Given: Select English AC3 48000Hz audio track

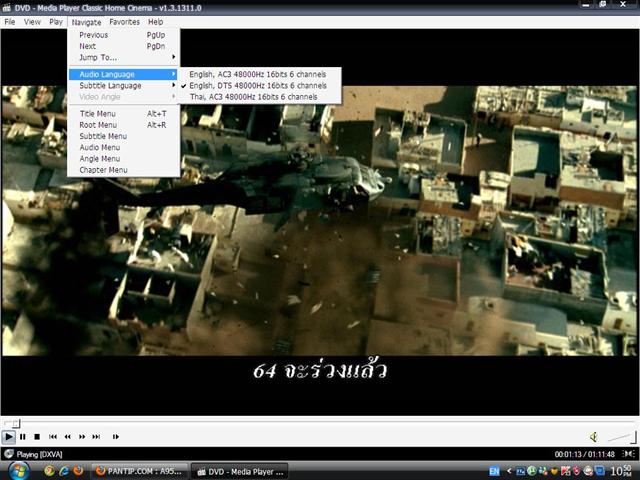Looking at the screenshot, I should click(260, 74).
